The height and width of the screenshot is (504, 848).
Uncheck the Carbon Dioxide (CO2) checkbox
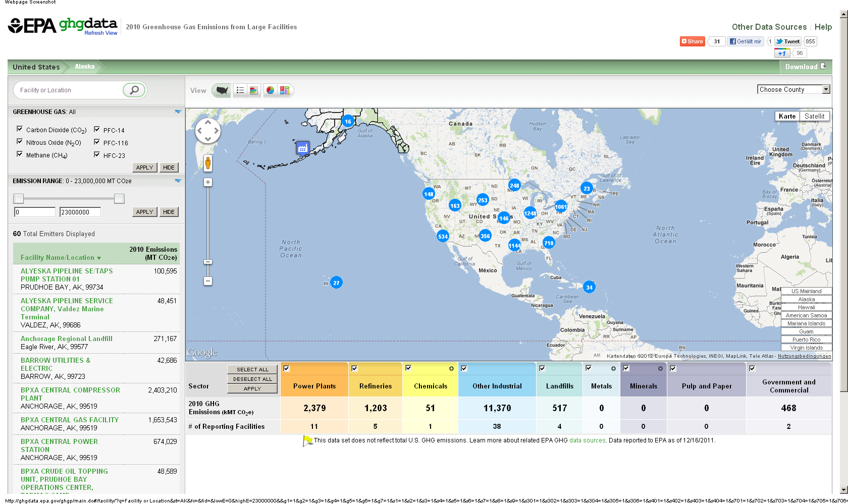pyautogui.click(x=20, y=129)
